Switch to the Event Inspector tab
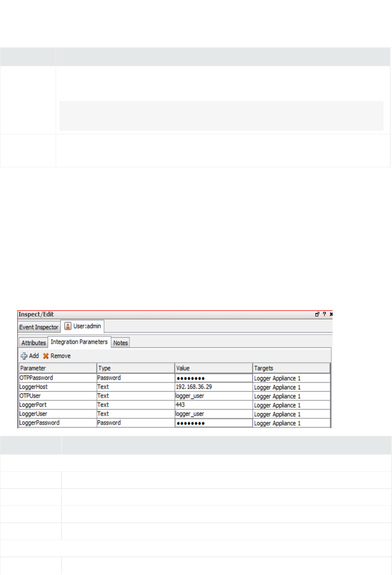 tap(39, 327)
